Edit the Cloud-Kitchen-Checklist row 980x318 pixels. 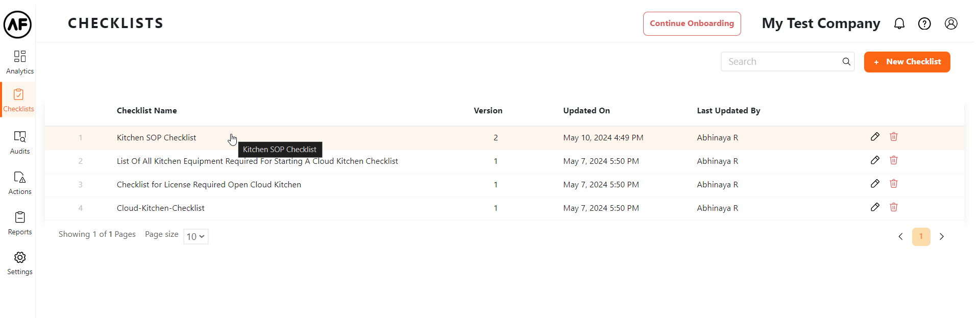click(875, 207)
